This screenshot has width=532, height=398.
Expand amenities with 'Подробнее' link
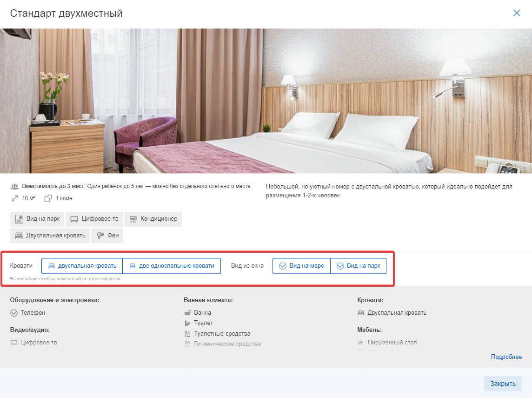click(506, 357)
